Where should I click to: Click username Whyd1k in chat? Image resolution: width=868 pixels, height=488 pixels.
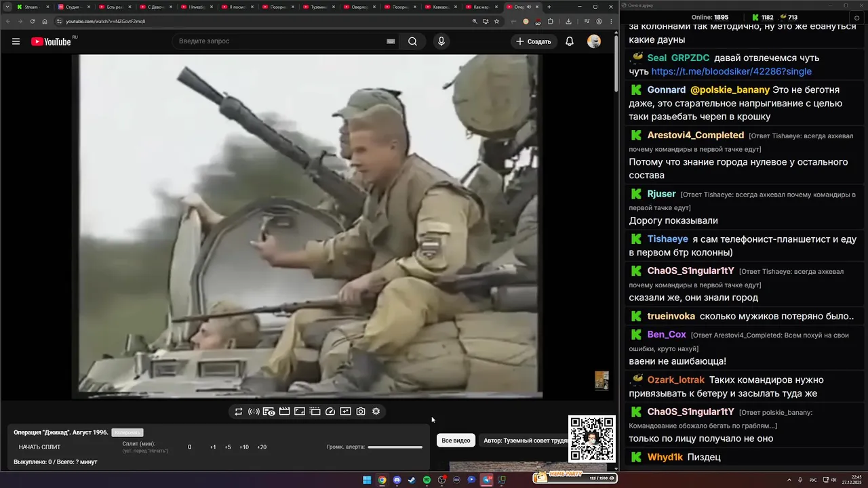pyautogui.click(x=665, y=457)
